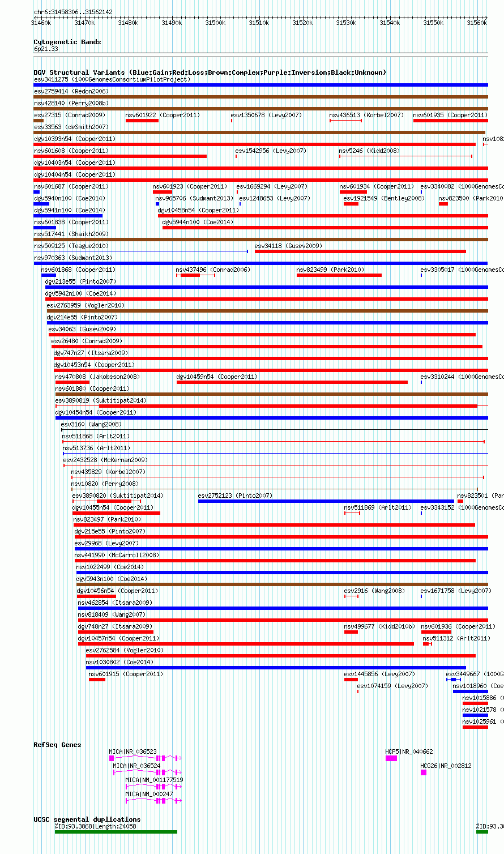Click esv33563 (deSmith2007) label
Viewport: 504px width, 854px height.
(71, 127)
